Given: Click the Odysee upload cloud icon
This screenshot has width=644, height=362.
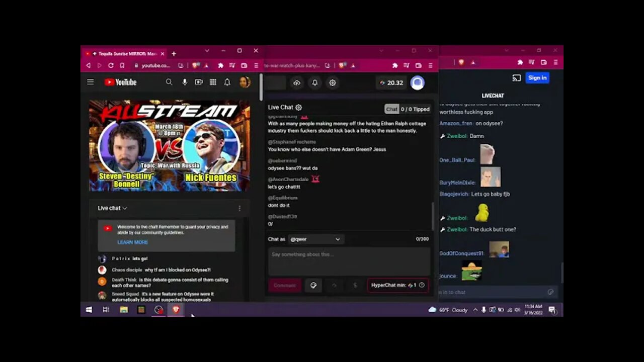Looking at the screenshot, I should (x=297, y=83).
